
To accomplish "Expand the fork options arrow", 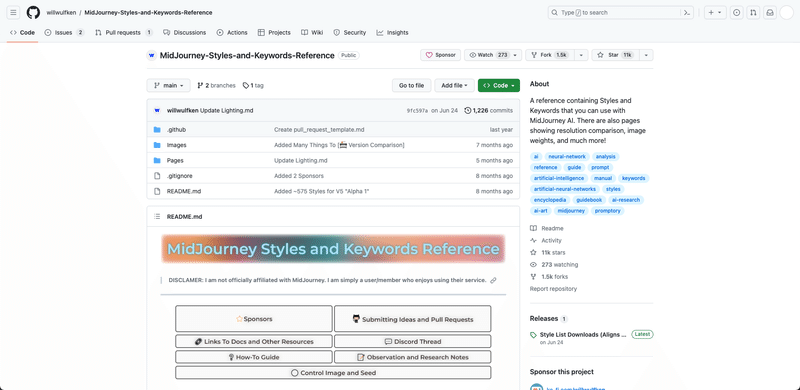I will 582,55.
